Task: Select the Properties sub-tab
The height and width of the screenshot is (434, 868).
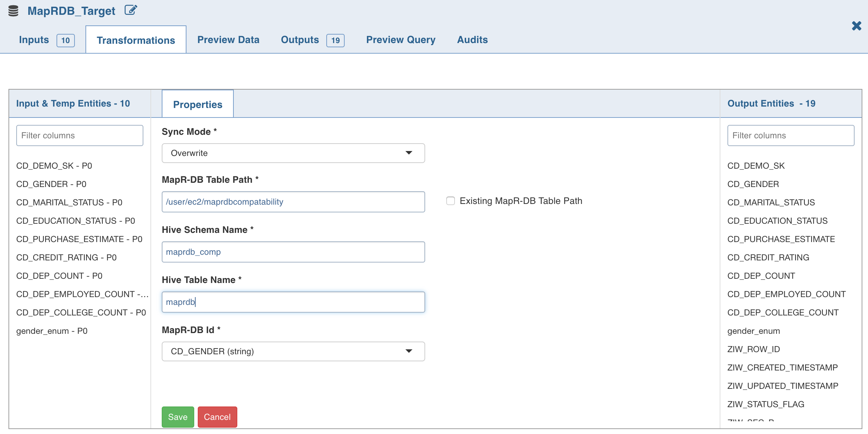Action: (198, 104)
